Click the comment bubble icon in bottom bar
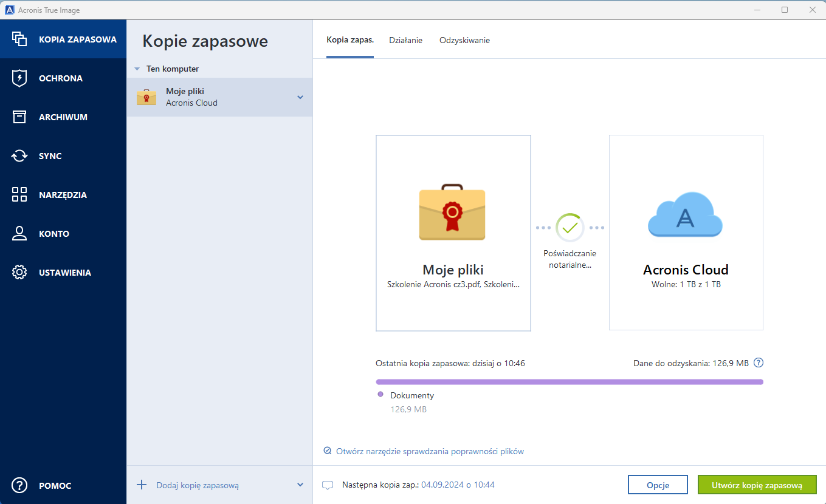826x504 pixels. pos(328,485)
